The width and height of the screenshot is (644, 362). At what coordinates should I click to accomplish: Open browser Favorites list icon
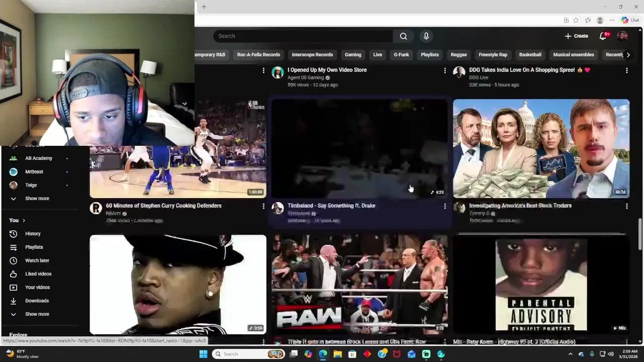(588, 20)
